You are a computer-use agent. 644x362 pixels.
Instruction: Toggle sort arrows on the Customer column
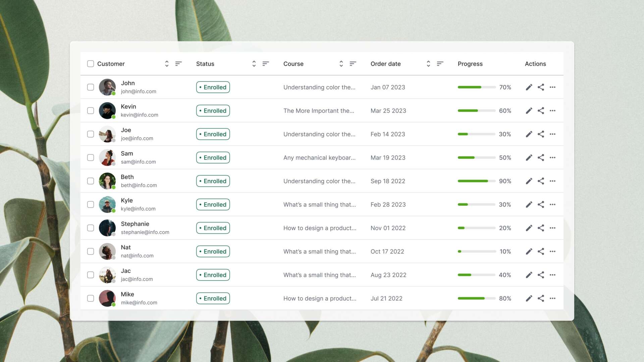point(167,64)
